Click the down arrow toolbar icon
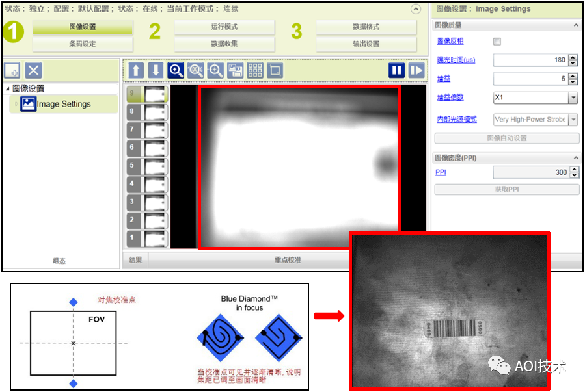Image resolution: width=585 pixels, height=392 pixels. pyautogui.click(x=156, y=70)
